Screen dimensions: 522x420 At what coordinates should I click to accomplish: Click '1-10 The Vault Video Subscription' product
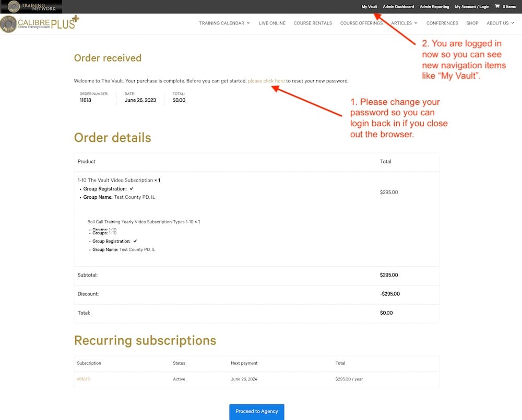[115, 180]
